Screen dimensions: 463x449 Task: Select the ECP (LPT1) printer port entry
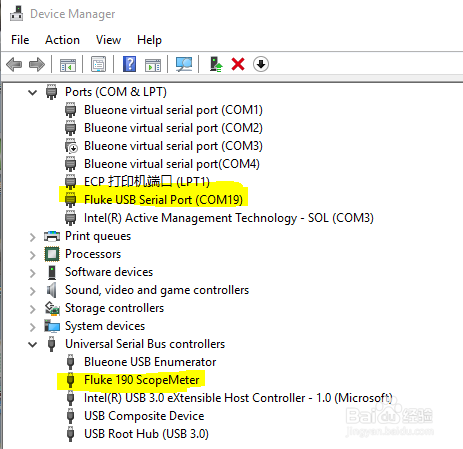click(x=147, y=182)
